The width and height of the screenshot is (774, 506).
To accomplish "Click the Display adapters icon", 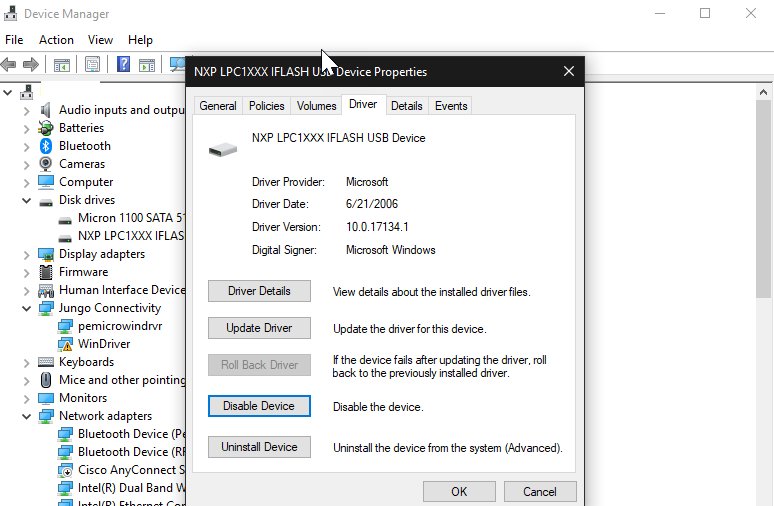I will (46, 254).
